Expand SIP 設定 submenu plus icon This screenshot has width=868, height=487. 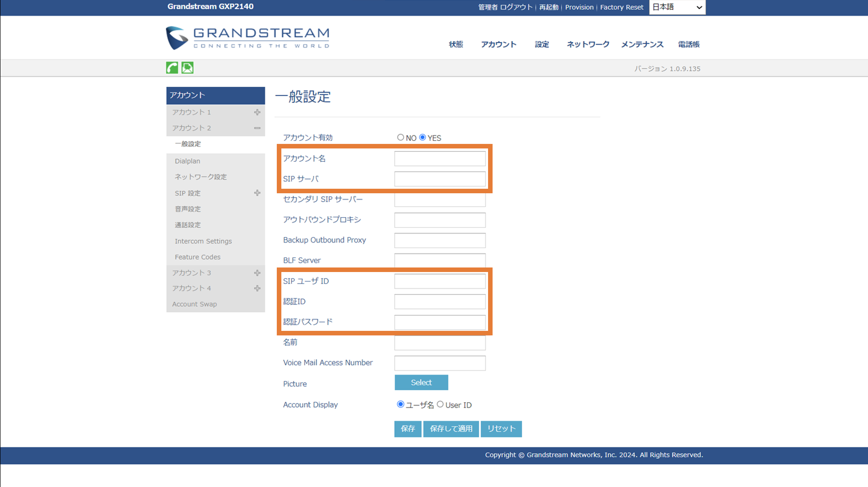[257, 193]
